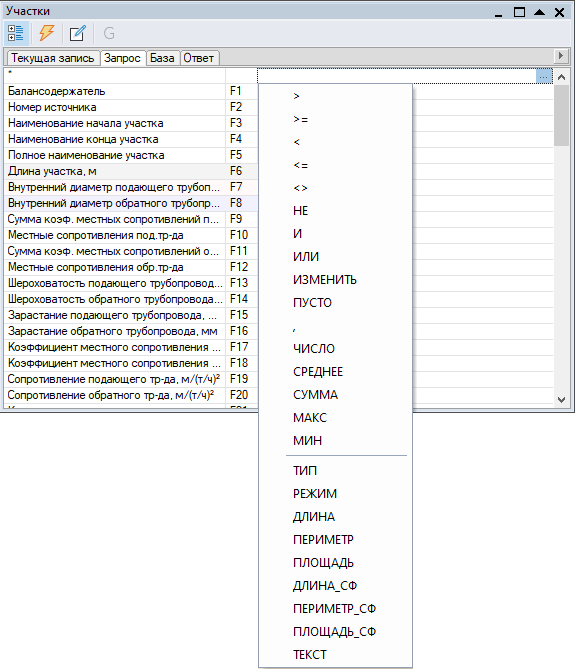Open the Ответ tab
Viewport: 575px width, 669px height.
199,58
